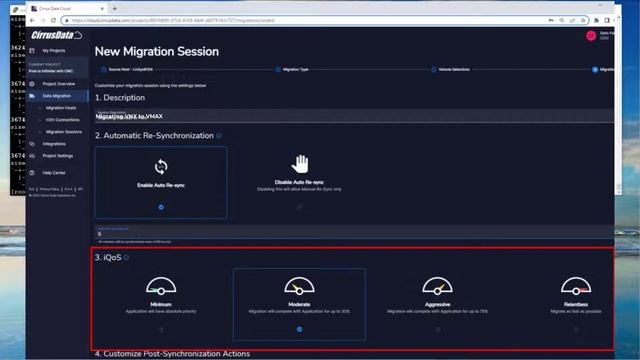640x360 pixels.
Task: Open Help Center in the sidebar
Action: click(54, 173)
